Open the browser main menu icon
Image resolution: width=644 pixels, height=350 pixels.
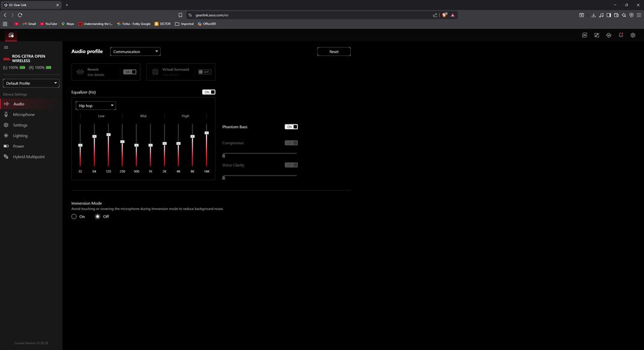[x=639, y=15]
